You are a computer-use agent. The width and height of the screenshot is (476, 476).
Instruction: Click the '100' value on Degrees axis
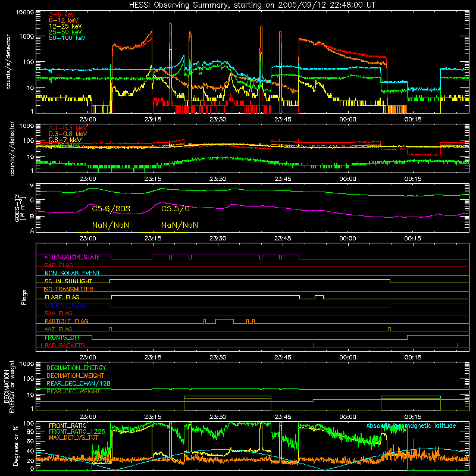(29, 424)
